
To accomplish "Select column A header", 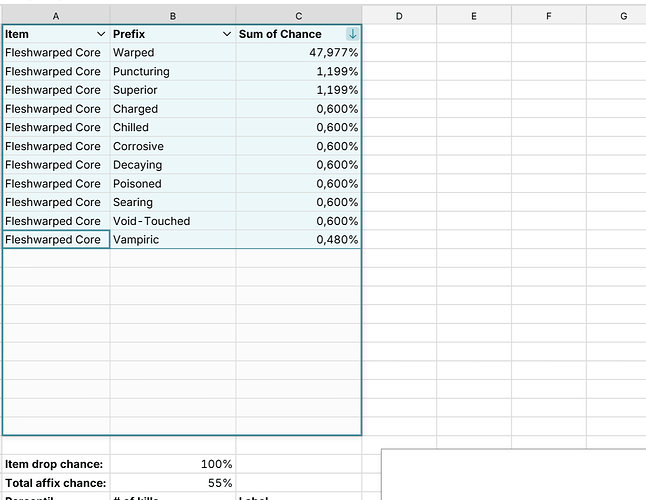I will click(x=55, y=15).
